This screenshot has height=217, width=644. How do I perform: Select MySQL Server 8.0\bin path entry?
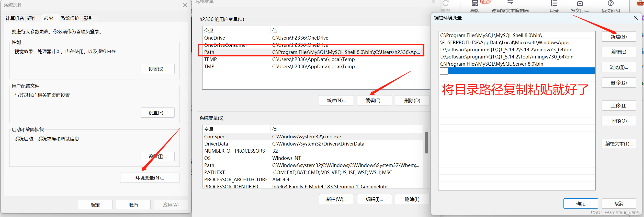(x=517, y=64)
